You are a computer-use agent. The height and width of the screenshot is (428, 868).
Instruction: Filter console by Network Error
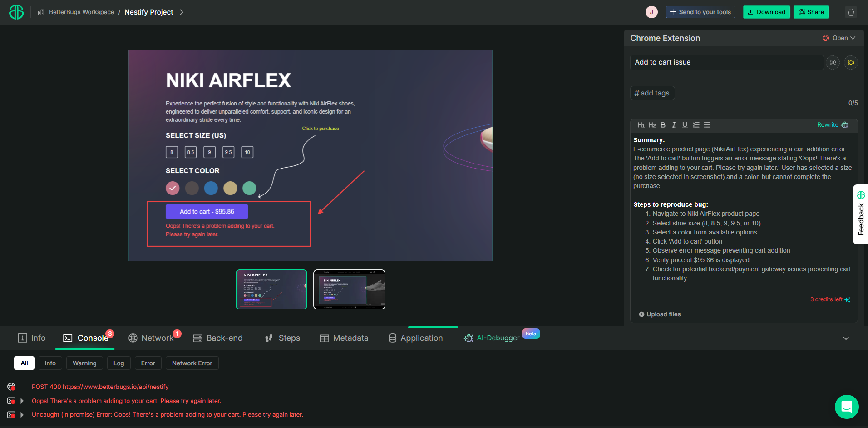point(192,363)
